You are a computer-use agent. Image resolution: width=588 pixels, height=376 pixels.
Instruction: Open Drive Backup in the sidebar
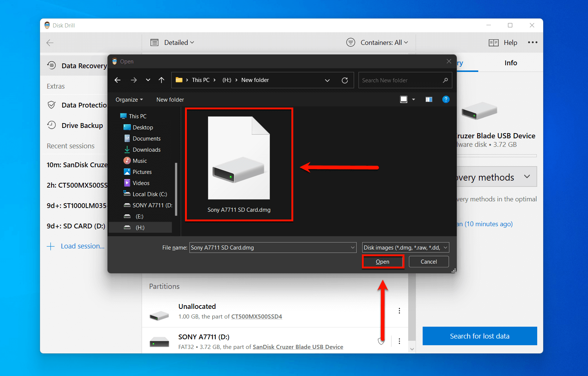point(75,125)
